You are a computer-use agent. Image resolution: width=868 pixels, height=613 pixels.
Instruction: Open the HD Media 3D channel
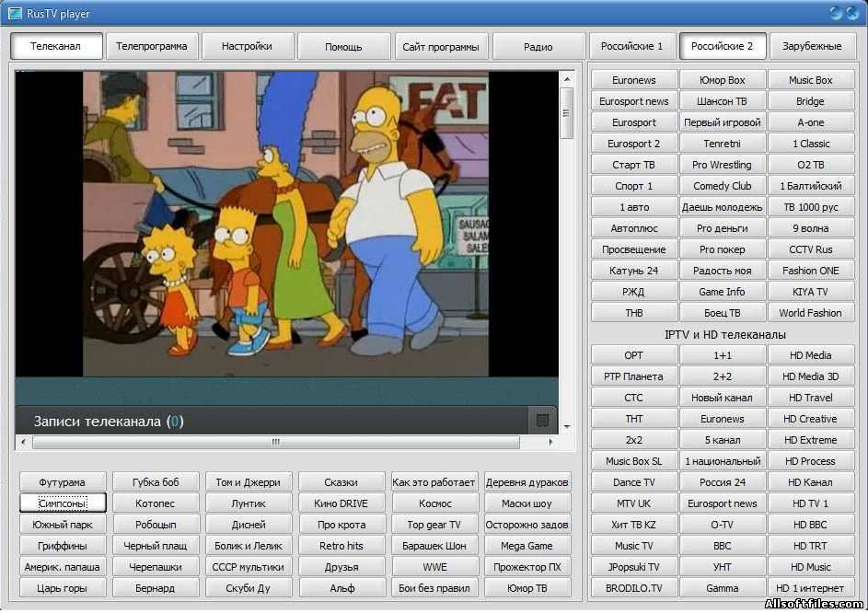coord(810,376)
